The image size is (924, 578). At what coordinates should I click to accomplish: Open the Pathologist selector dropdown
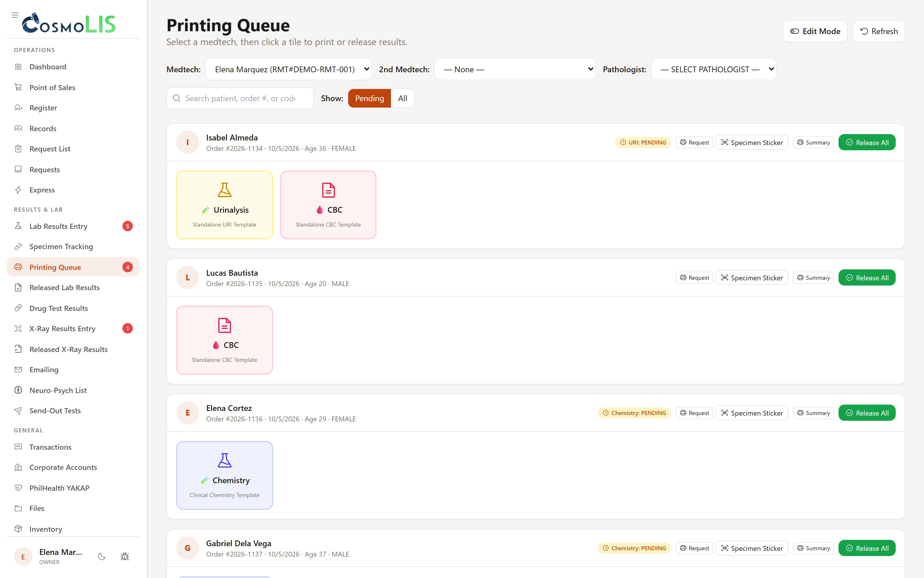[x=713, y=69]
